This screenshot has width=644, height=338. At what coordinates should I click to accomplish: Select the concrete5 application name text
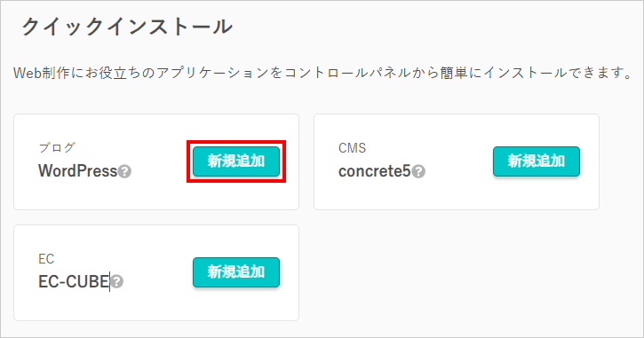[x=375, y=171]
